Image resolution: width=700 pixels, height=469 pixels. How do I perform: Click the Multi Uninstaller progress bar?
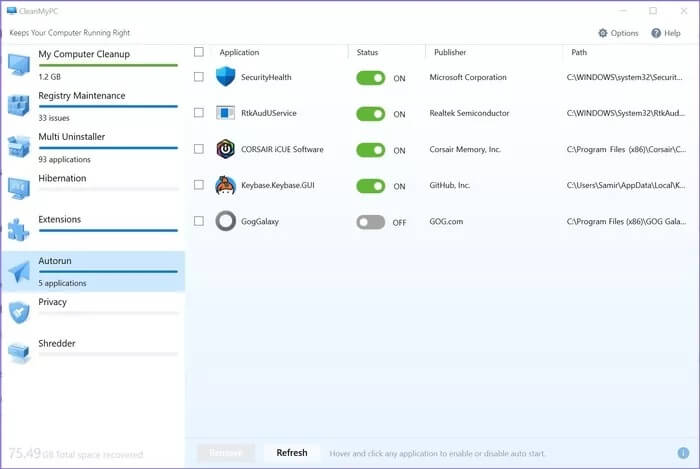point(108,148)
